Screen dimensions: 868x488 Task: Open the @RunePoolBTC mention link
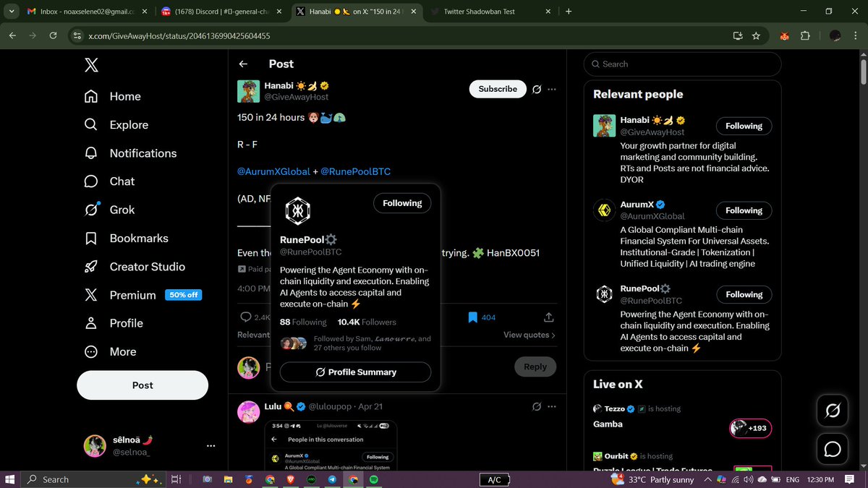tap(355, 171)
